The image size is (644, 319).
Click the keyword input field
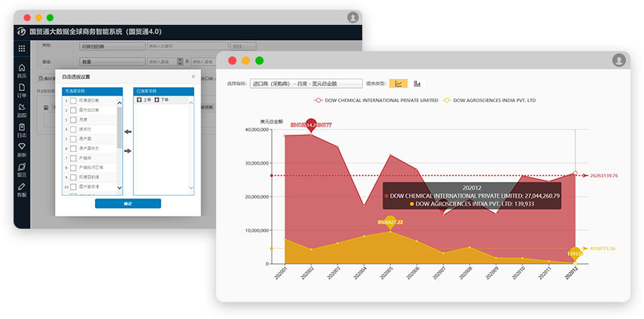[x=188, y=47]
